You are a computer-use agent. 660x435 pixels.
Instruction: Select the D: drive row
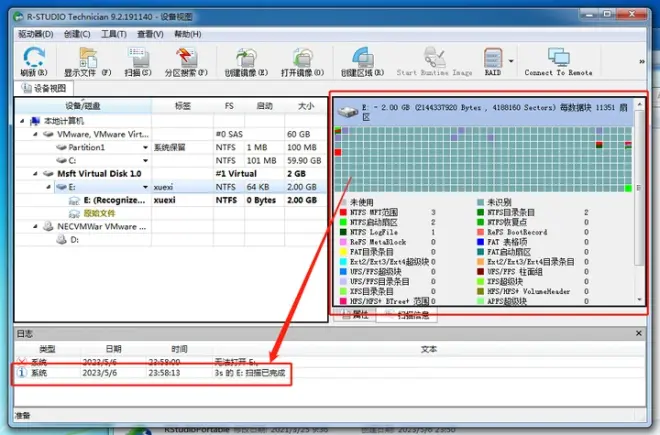171,240
